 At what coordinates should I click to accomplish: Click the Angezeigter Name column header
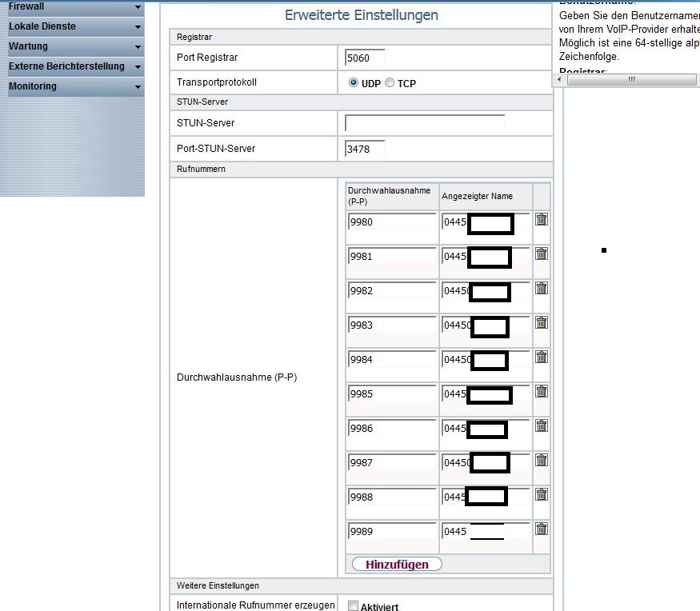(477, 196)
